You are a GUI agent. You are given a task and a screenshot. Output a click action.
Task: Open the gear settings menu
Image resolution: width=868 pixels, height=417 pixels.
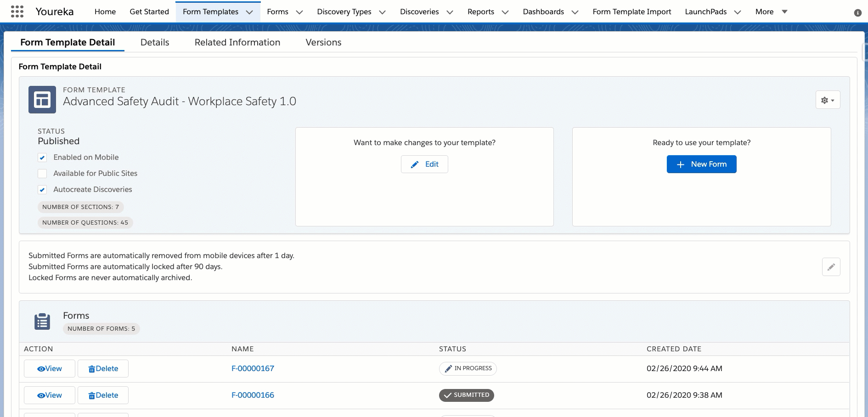tap(828, 100)
